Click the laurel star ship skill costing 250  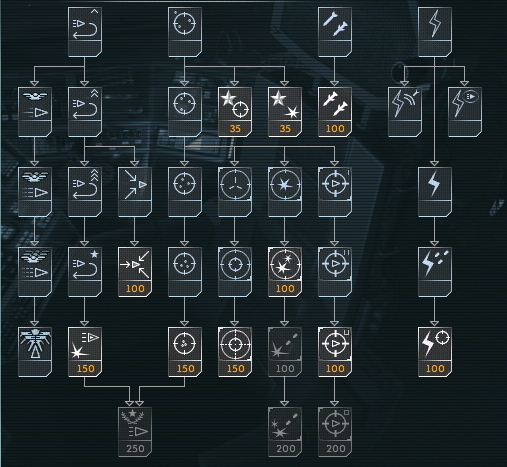(x=135, y=432)
